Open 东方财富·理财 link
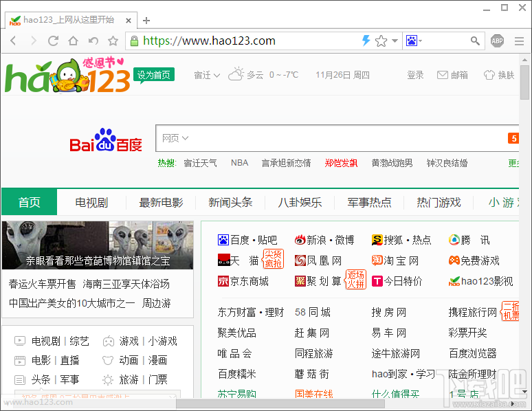The image size is (532, 411). coord(251,312)
